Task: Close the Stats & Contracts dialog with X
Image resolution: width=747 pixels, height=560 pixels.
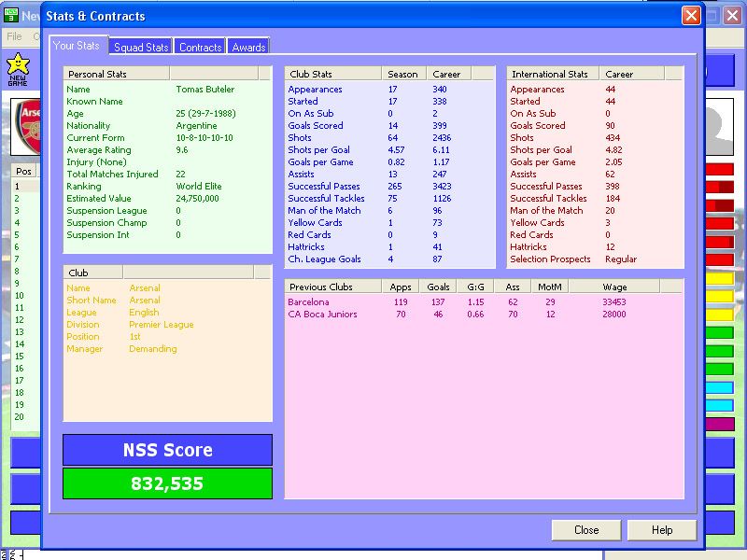Action: tap(691, 16)
